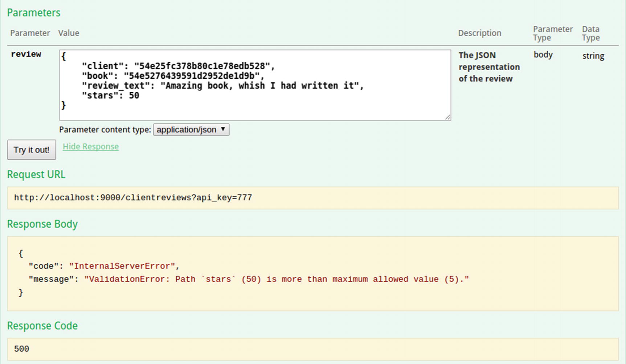Click the Request URL heading
Image resolution: width=626 pixels, height=364 pixels.
(x=36, y=175)
